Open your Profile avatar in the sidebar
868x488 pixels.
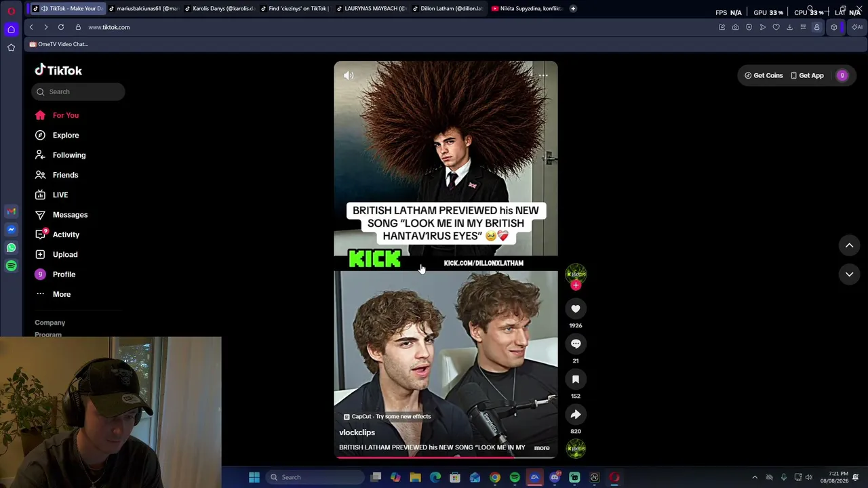click(x=40, y=274)
